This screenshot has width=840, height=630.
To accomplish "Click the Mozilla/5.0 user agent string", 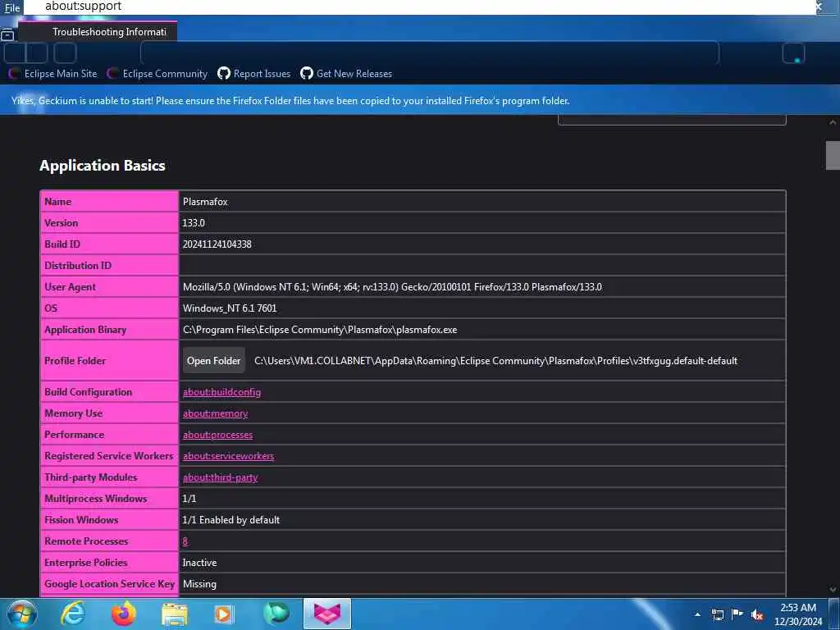I will (x=392, y=287).
